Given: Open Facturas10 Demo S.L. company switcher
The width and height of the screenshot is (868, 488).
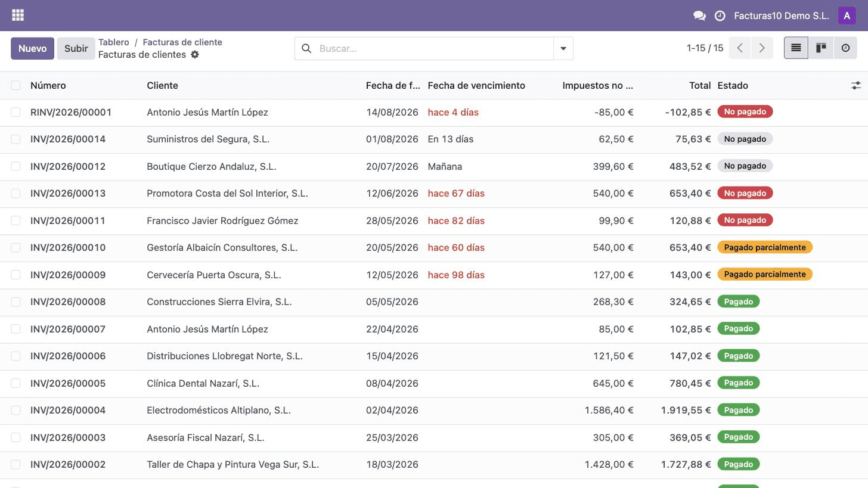Looking at the screenshot, I should click(782, 16).
